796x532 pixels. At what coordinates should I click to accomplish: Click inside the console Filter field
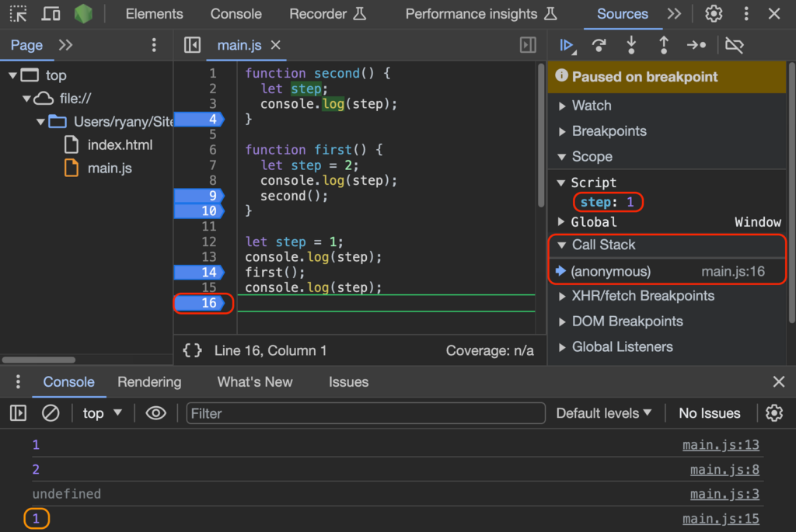(365, 412)
